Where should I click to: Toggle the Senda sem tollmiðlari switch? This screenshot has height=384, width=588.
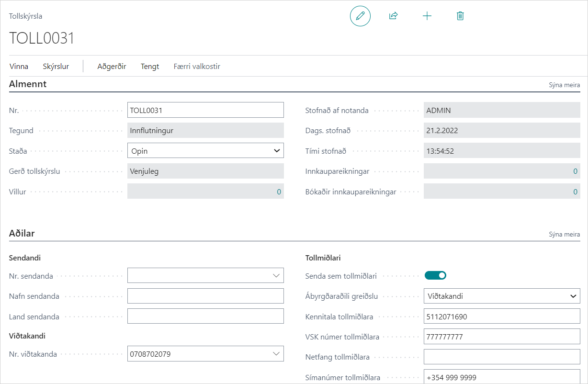(x=435, y=275)
